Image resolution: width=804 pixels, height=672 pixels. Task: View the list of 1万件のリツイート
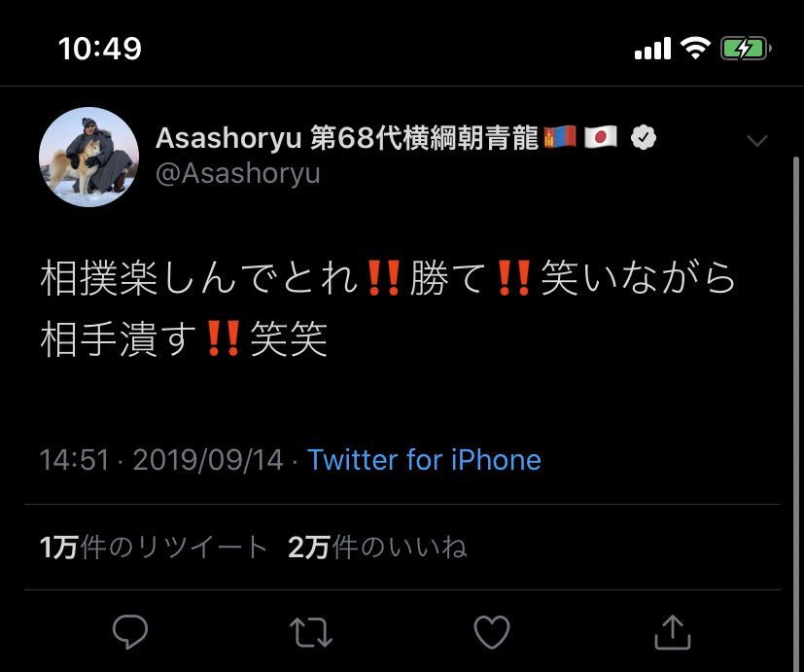tap(154, 548)
